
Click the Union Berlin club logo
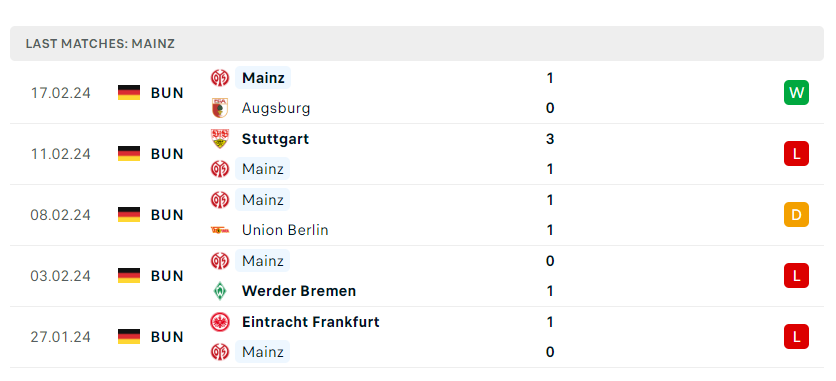220,230
